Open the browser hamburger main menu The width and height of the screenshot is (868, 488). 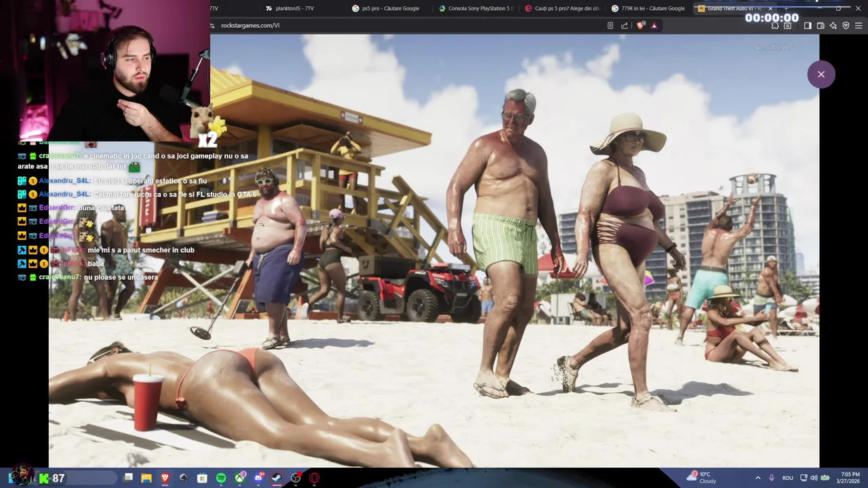pos(859,26)
